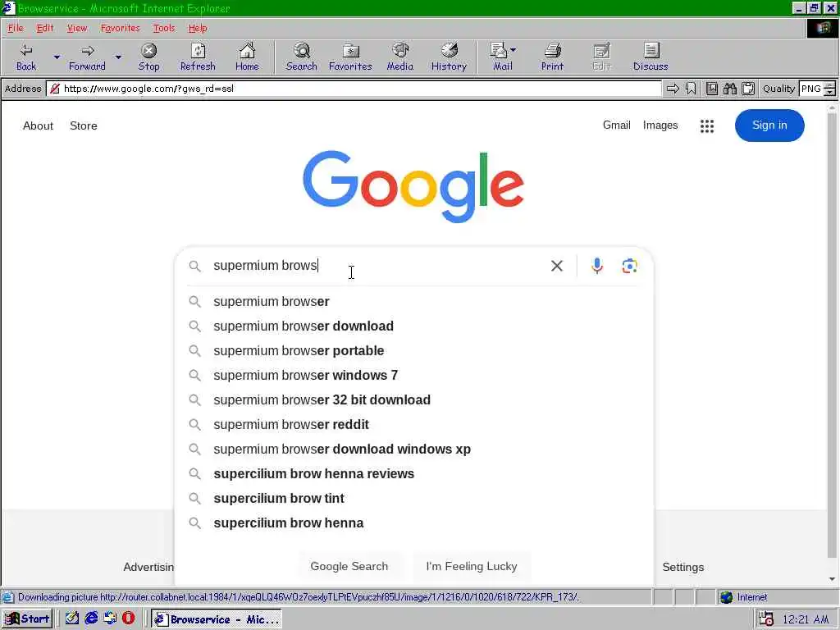
Task: Open the Edit menu
Action: (x=45, y=29)
